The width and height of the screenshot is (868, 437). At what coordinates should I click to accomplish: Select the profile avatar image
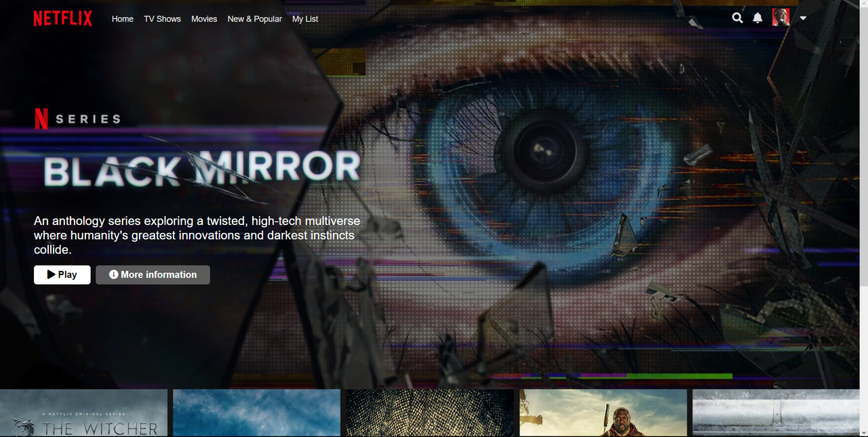coord(781,17)
